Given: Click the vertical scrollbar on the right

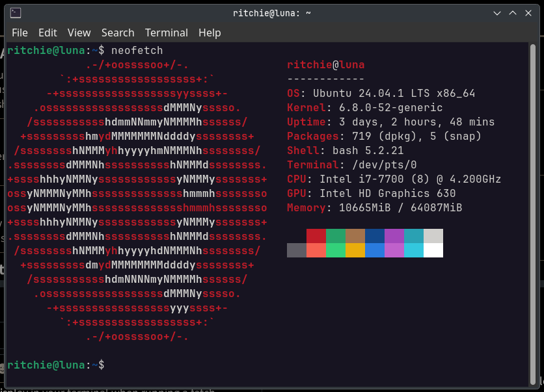Looking at the screenshot, I should 533,214.
